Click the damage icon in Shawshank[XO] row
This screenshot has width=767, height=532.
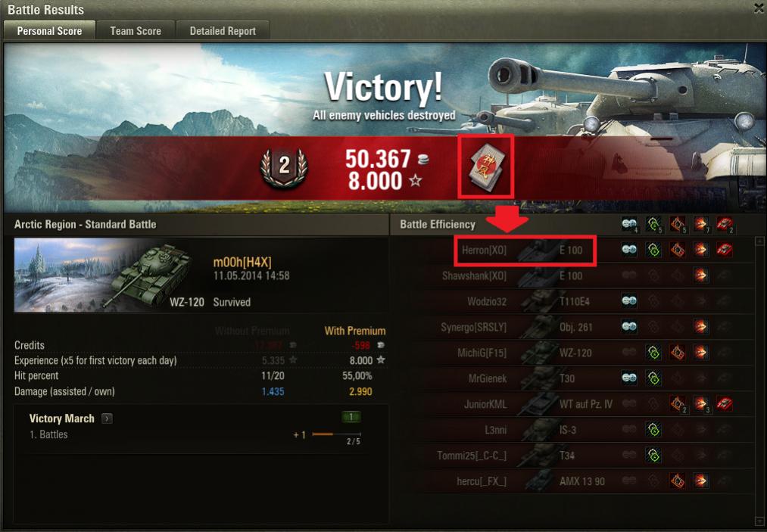700,275
